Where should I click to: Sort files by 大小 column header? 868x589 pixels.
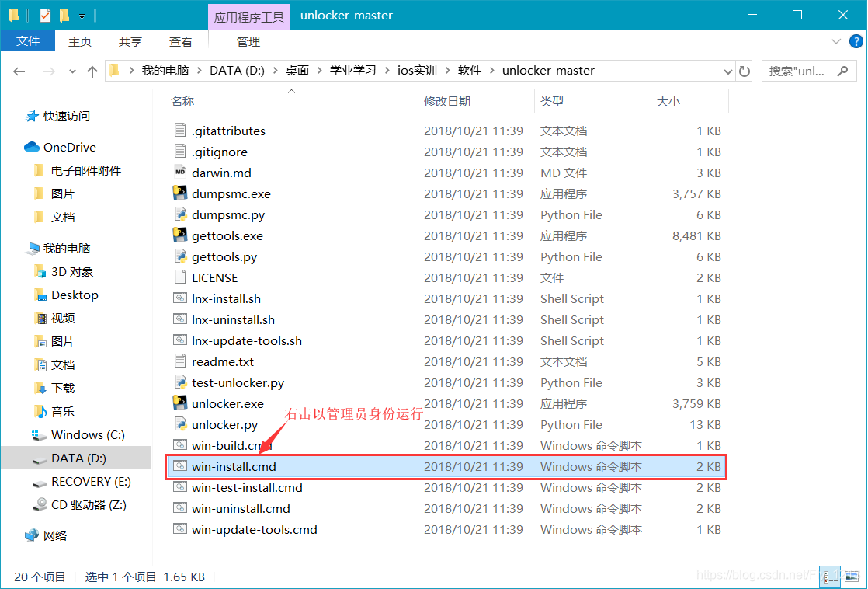click(x=668, y=101)
